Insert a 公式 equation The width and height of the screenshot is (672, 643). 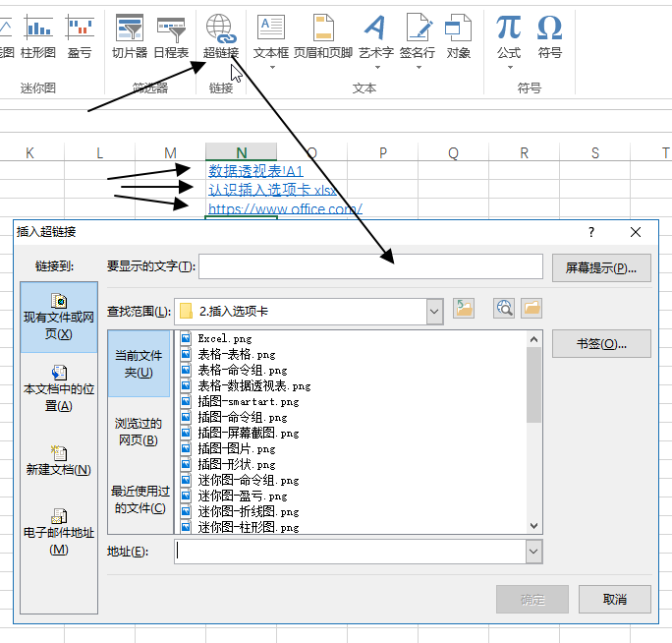tap(508, 35)
